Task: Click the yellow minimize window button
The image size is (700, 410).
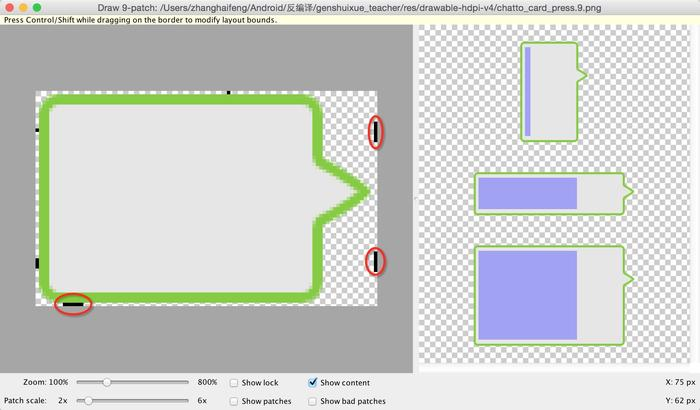Action: (x=23, y=8)
